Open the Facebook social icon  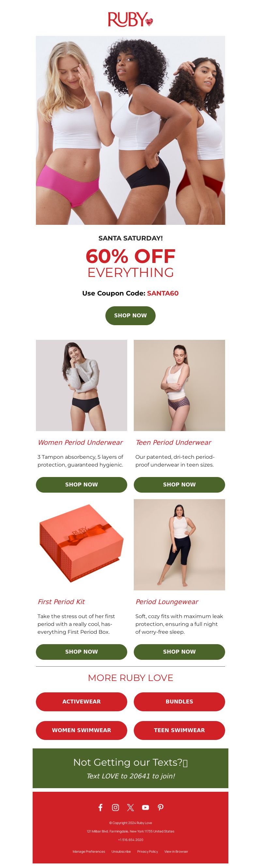(x=100, y=807)
